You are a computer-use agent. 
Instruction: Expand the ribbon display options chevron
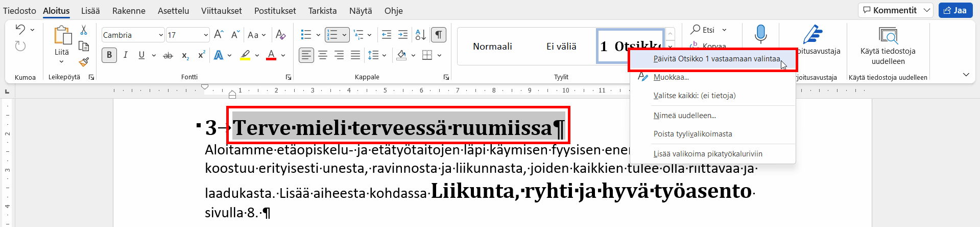(x=966, y=75)
